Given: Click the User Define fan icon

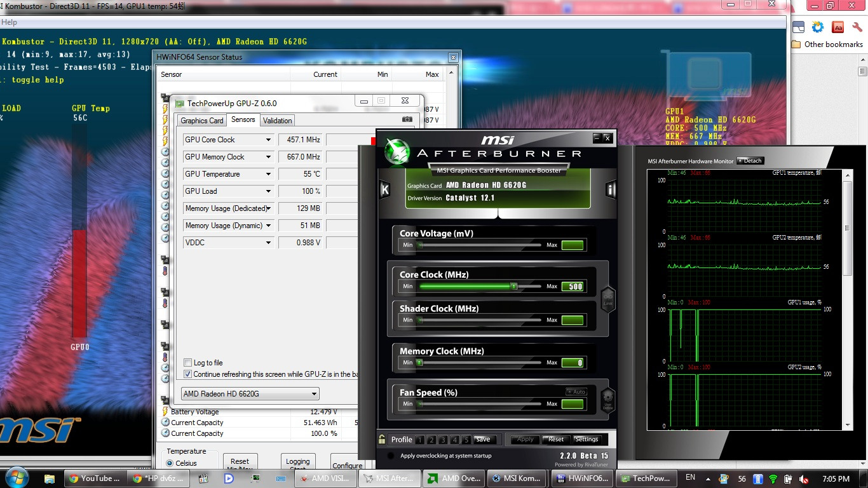Looking at the screenshot, I should tap(607, 400).
